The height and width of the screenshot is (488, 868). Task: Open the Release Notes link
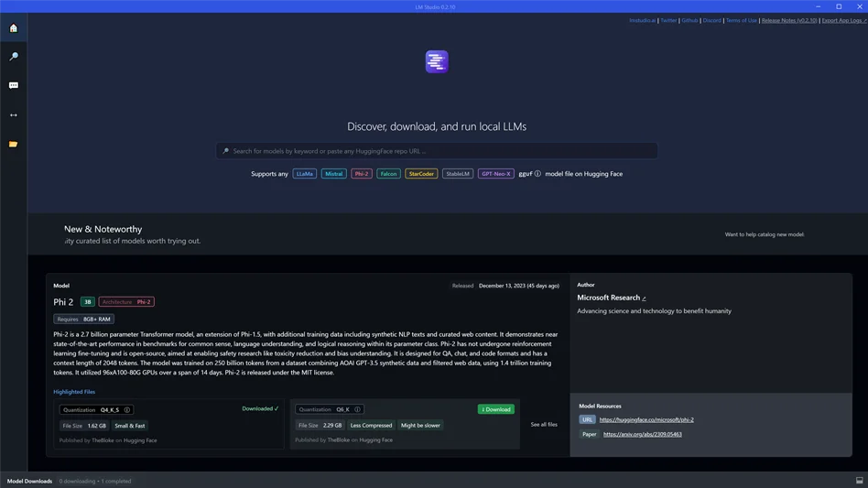pyautogui.click(x=789, y=20)
